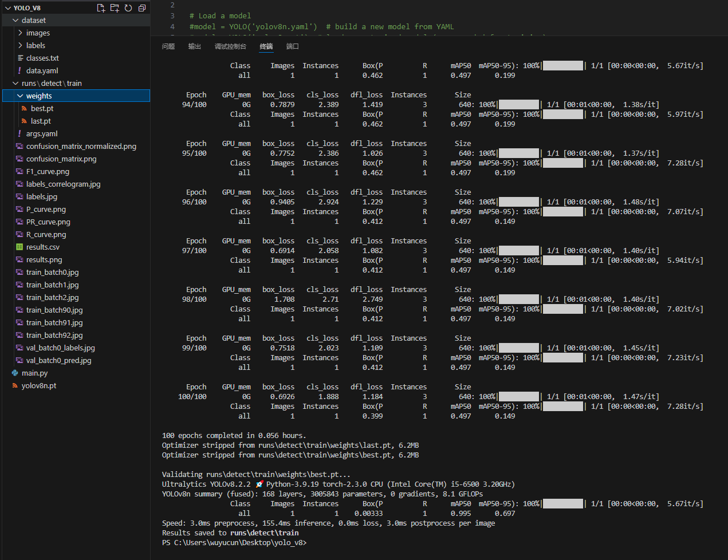
Task: Collapse the YOLO_V8 root folder
Action: coord(8,8)
